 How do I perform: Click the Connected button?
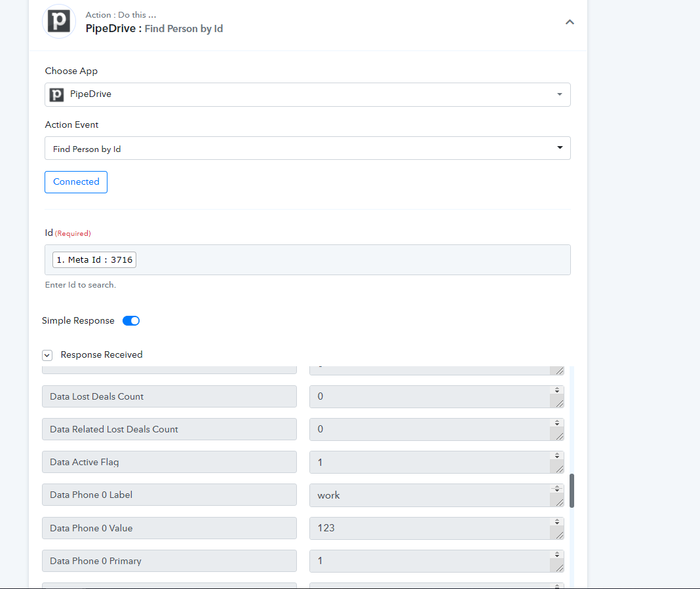coord(76,182)
